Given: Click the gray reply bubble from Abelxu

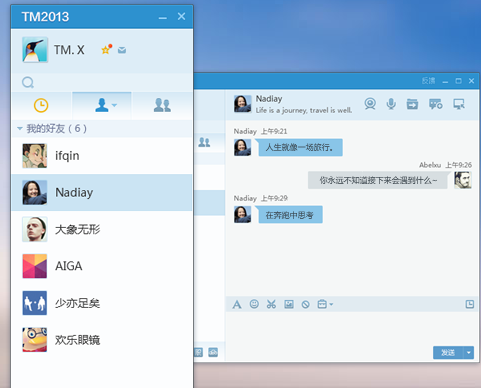Looking at the screenshot, I should 378,180.
